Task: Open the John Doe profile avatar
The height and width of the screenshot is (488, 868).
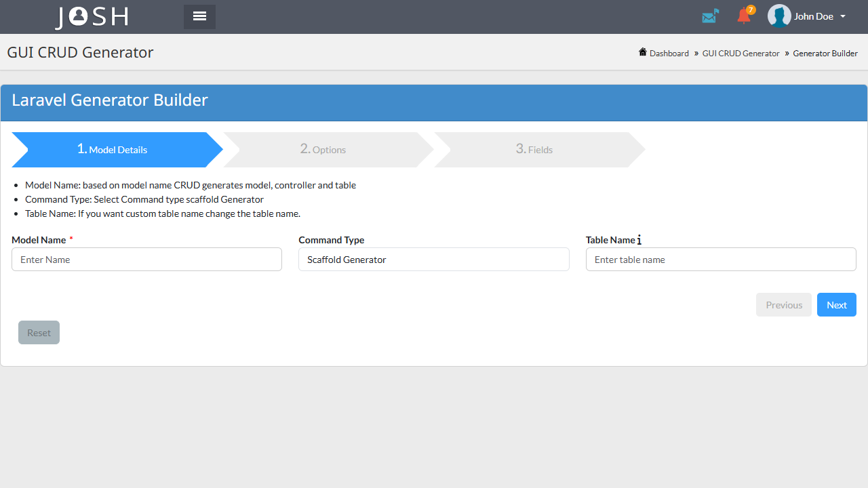Action: pos(778,16)
